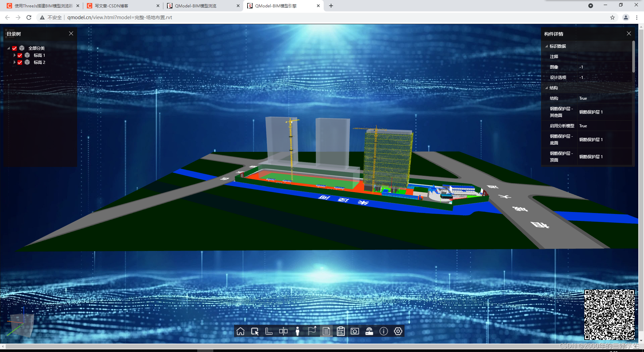Open the measurement ruler tool
This screenshot has height=352, width=644.
click(x=269, y=331)
